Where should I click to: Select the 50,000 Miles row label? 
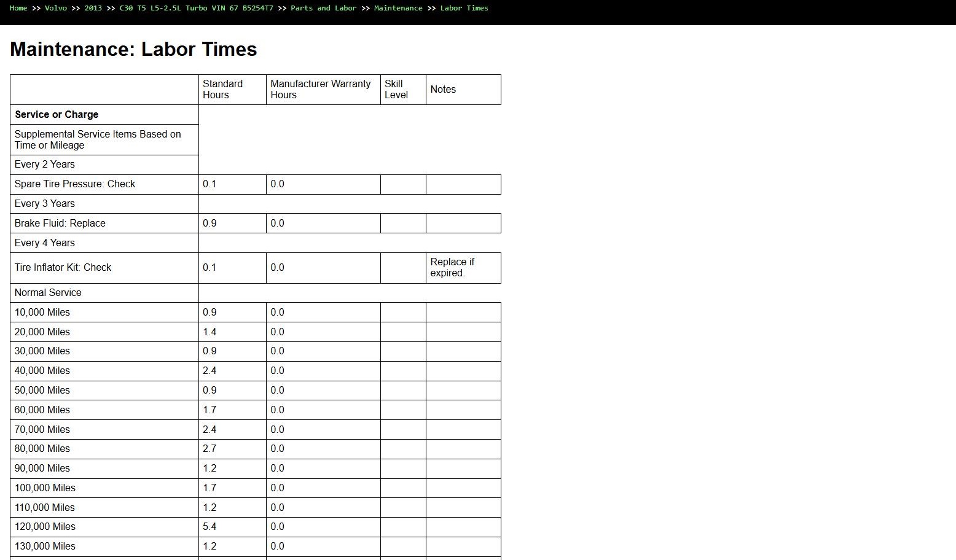(104, 391)
